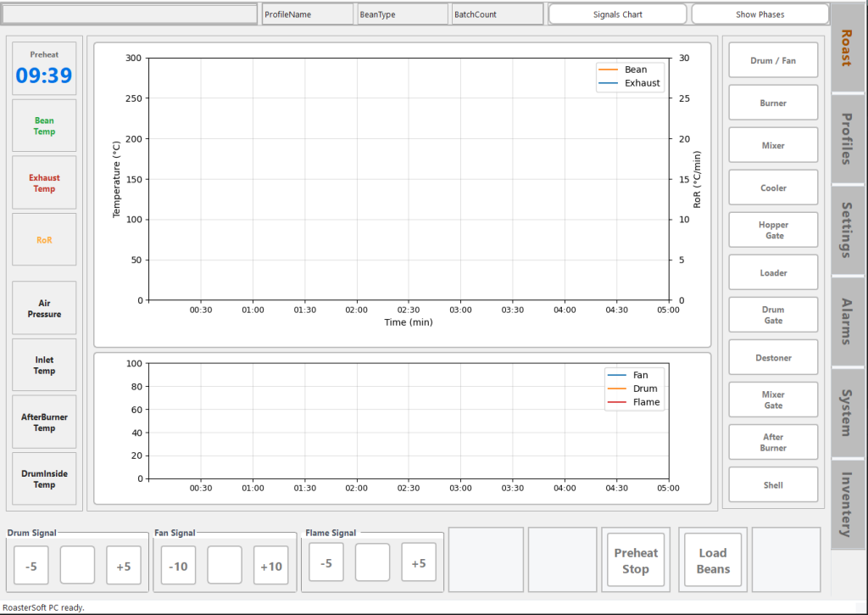Screen dimensions: 868x615
Task: Decrease Flame Signal by 5
Action: (326, 562)
